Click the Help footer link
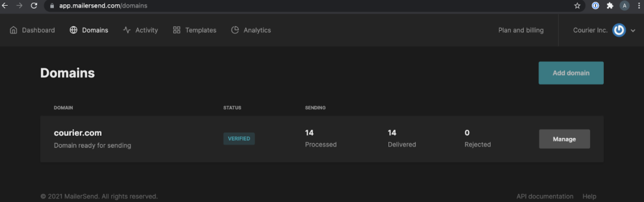 [x=589, y=196]
